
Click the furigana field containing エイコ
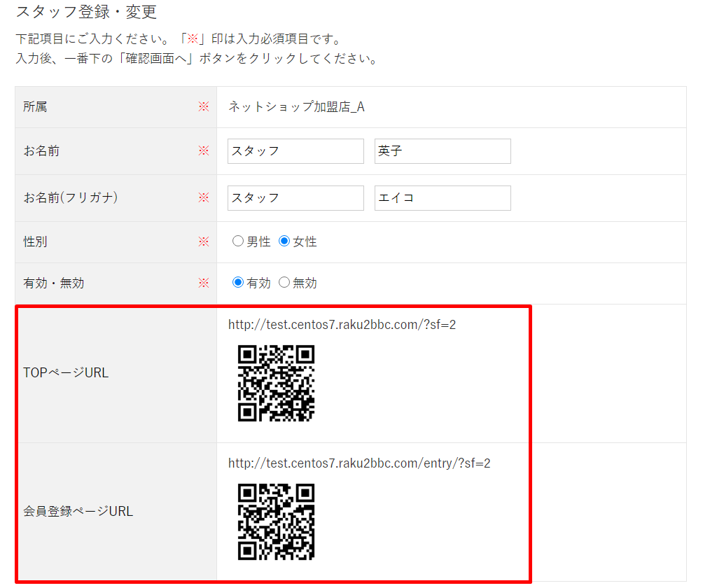[x=443, y=198]
